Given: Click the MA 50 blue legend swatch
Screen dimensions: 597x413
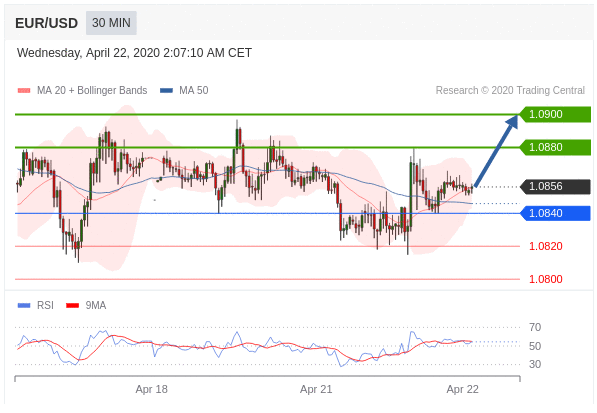Looking at the screenshot, I should (166, 91).
